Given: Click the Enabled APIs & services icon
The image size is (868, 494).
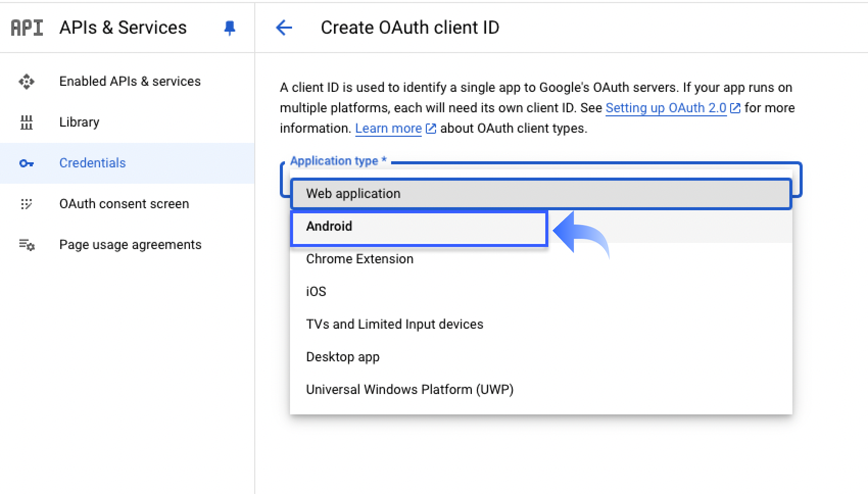Looking at the screenshot, I should coord(27,81).
